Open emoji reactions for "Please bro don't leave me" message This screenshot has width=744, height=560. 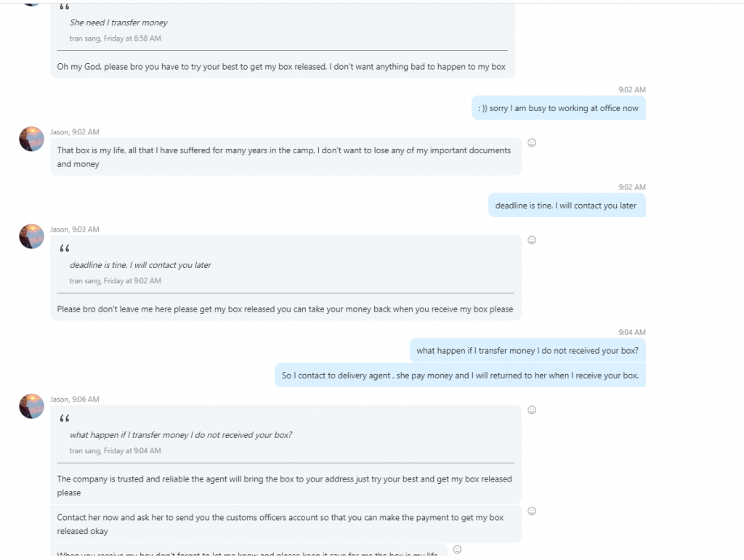[531, 240]
